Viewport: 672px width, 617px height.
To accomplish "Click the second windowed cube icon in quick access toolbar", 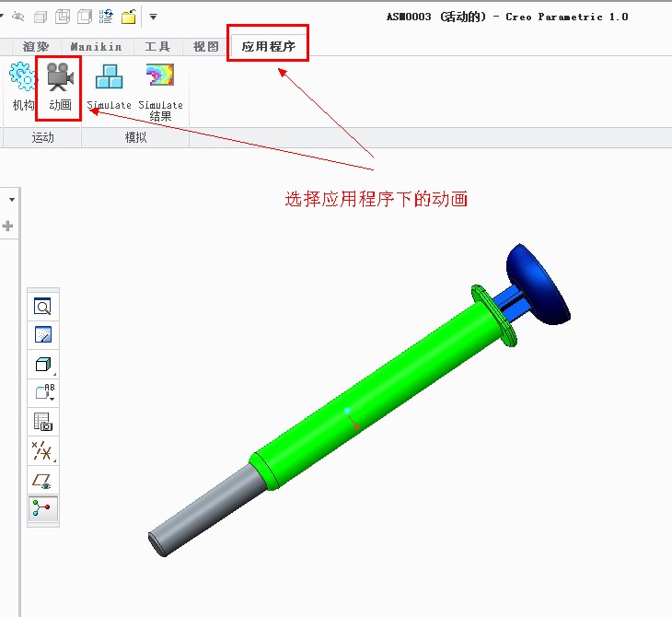I will [63, 17].
